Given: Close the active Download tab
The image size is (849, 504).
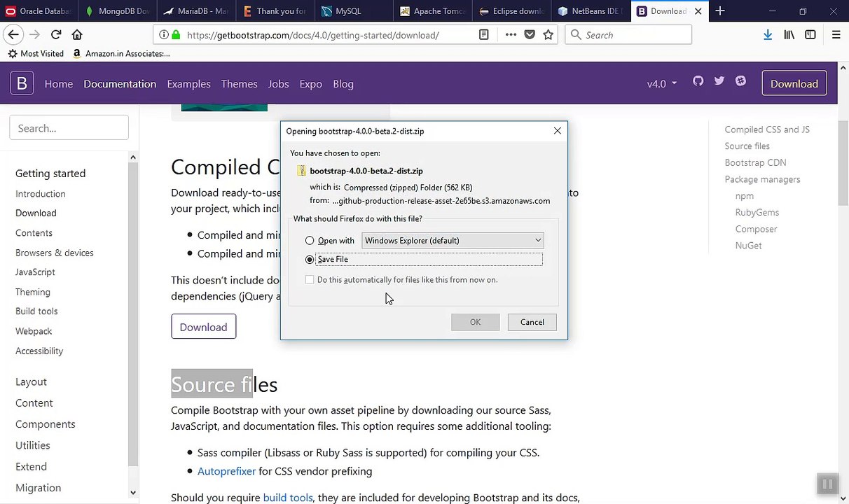Looking at the screenshot, I should [x=698, y=11].
